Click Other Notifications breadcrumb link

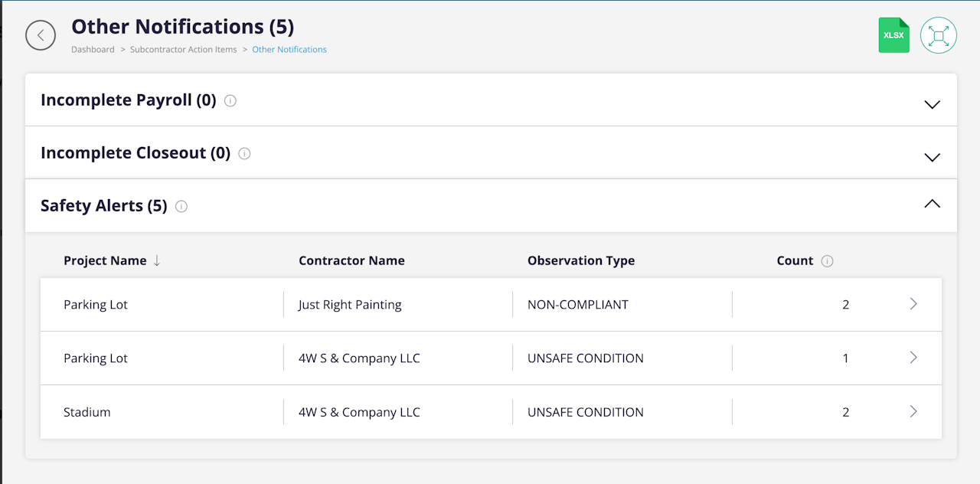point(289,50)
